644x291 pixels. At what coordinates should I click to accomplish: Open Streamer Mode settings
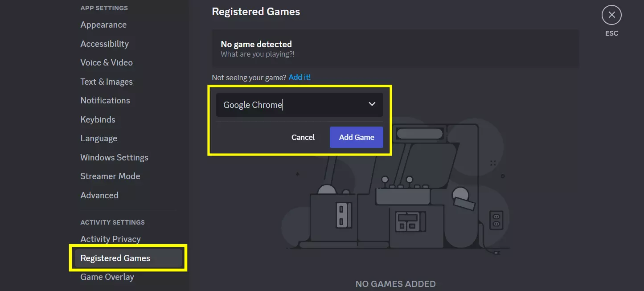[x=110, y=176]
